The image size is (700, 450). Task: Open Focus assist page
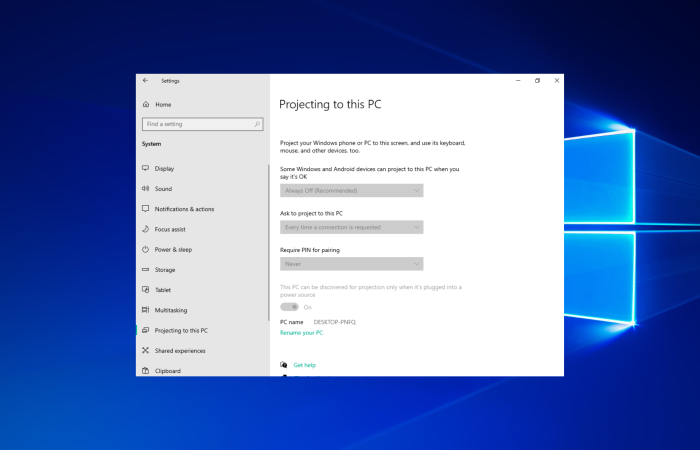tap(202, 229)
